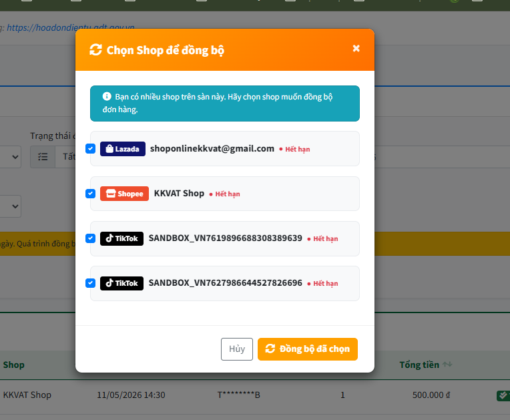Image resolution: width=510 pixels, height=420 pixels.
Task: Click the sync icon in dialog title
Action: 95,50
